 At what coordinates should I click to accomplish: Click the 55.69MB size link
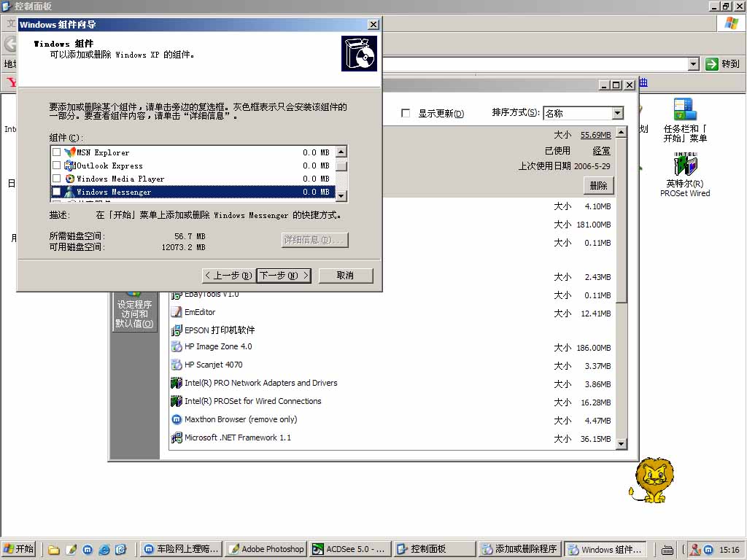(x=595, y=135)
